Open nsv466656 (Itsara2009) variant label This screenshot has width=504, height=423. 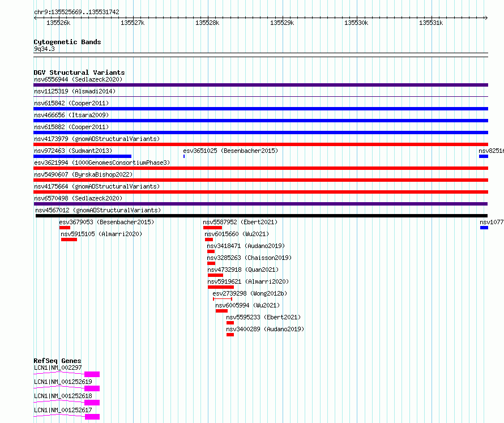click(71, 115)
